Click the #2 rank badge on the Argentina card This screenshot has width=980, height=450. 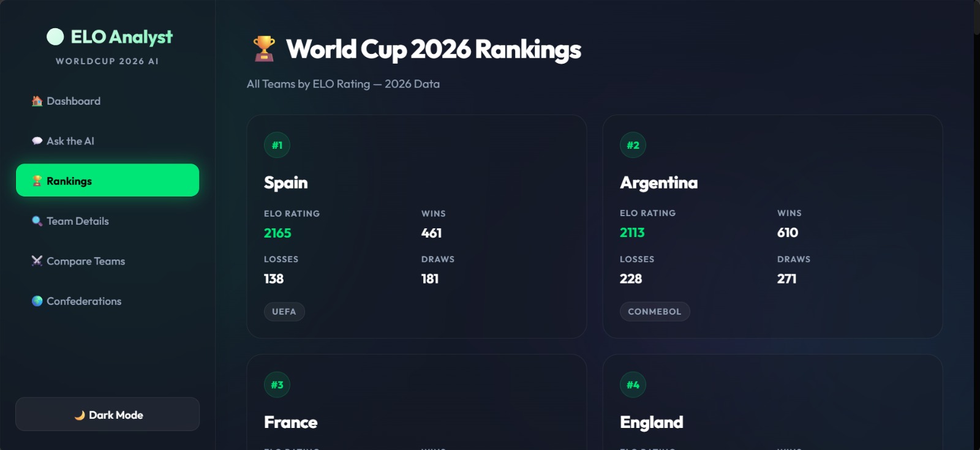click(633, 145)
